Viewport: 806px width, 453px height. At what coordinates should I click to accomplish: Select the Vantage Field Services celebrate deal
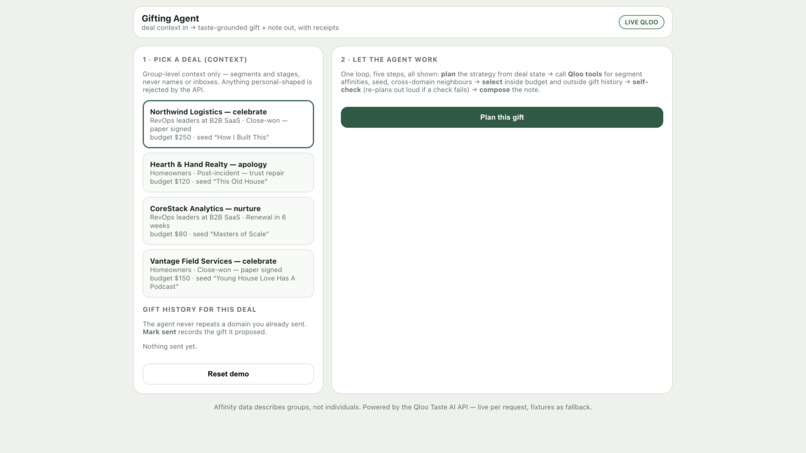(x=228, y=274)
